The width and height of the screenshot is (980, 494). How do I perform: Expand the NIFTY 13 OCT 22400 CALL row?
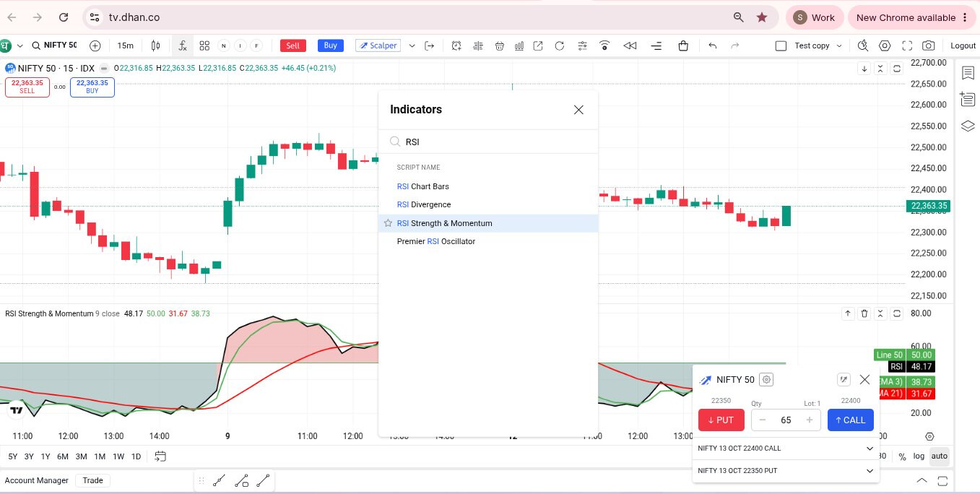(x=786, y=448)
